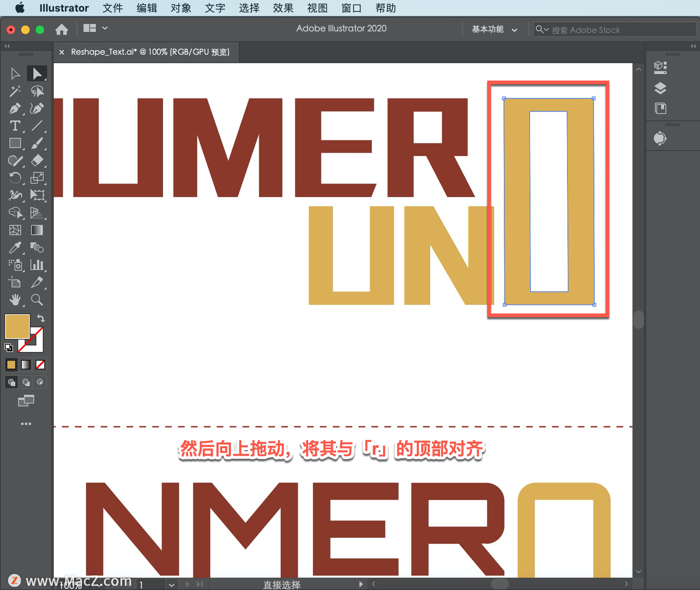Open the 效果 menu
This screenshot has height=590, width=700.
(283, 8)
